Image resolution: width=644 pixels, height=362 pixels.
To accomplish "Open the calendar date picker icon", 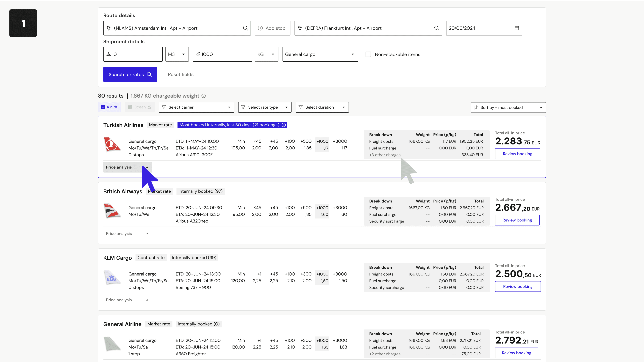I will point(516,28).
